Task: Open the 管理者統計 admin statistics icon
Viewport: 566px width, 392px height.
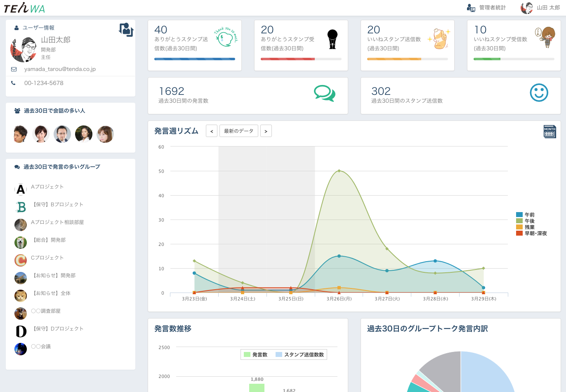Action: [x=471, y=8]
